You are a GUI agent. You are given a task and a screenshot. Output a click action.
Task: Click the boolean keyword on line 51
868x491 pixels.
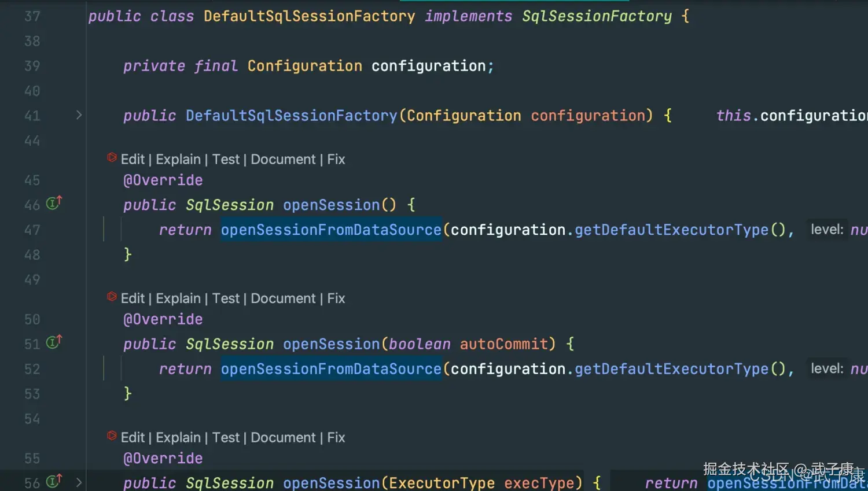(420, 344)
